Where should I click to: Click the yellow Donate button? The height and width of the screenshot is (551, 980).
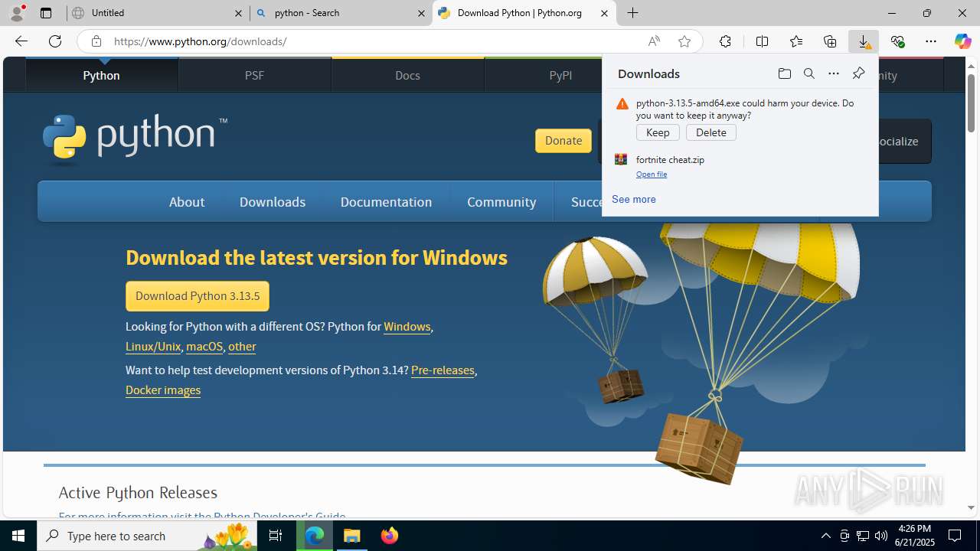(563, 141)
